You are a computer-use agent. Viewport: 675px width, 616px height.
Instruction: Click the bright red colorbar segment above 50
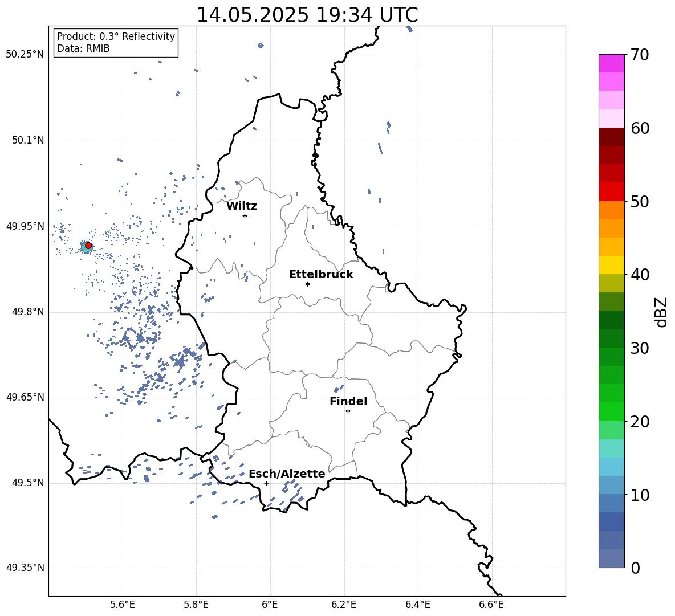tap(612, 192)
